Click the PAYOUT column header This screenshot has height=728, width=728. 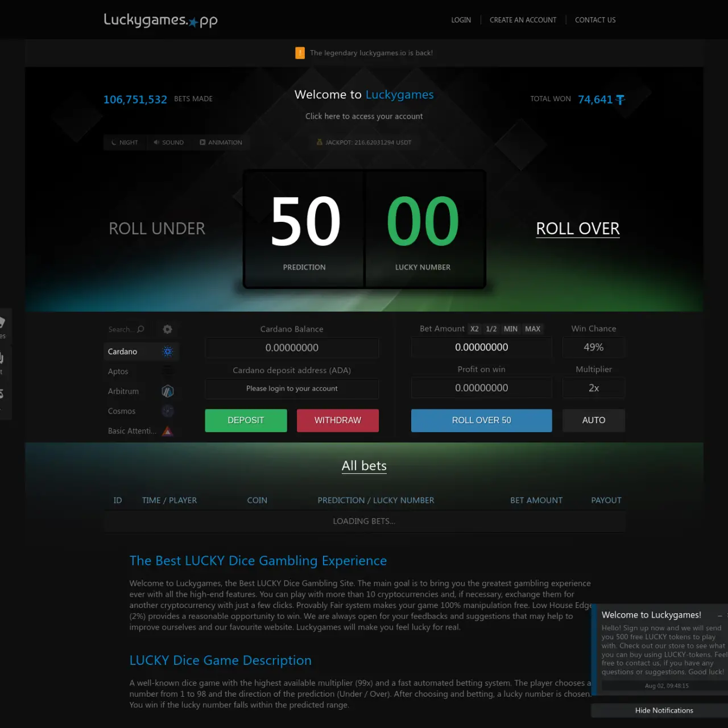pyautogui.click(x=606, y=500)
